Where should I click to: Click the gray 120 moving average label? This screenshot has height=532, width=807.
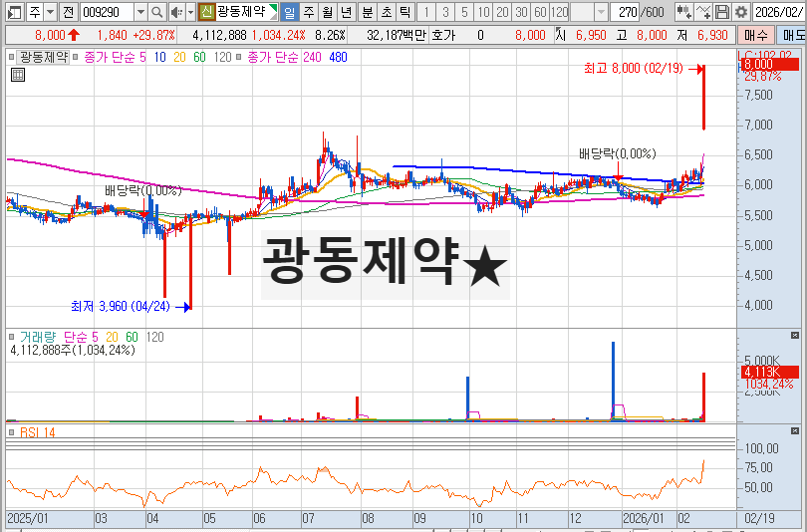223,57
